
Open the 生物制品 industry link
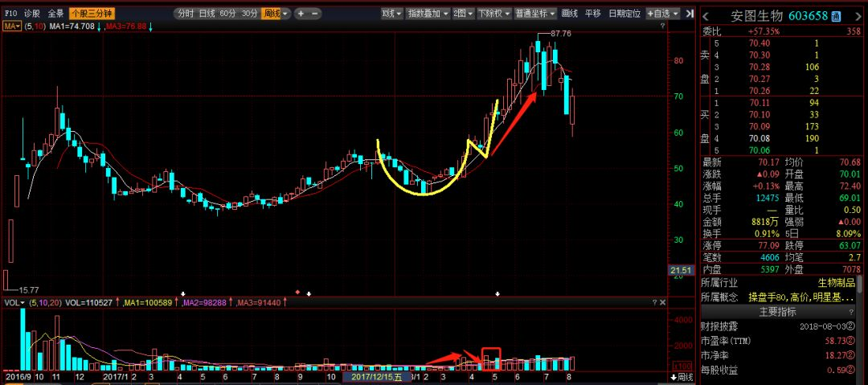click(837, 283)
